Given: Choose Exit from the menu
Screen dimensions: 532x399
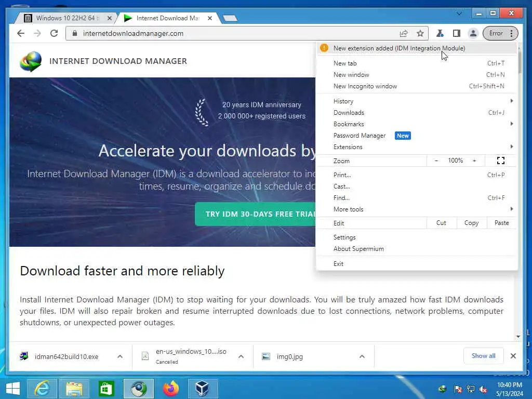Looking at the screenshot, I should click(416, 264).
